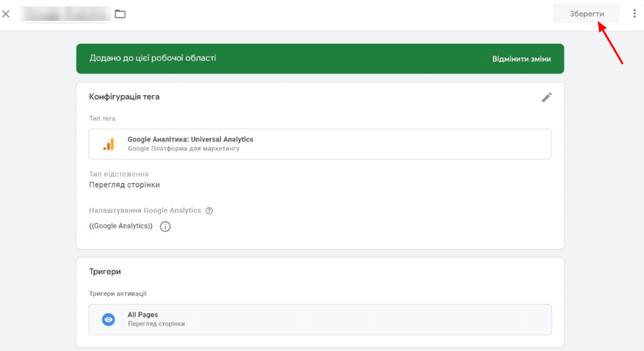Click the All Pages eye trigger icon
The width and height of the screenshot is (644, 351).
click(x=108, y=319)
